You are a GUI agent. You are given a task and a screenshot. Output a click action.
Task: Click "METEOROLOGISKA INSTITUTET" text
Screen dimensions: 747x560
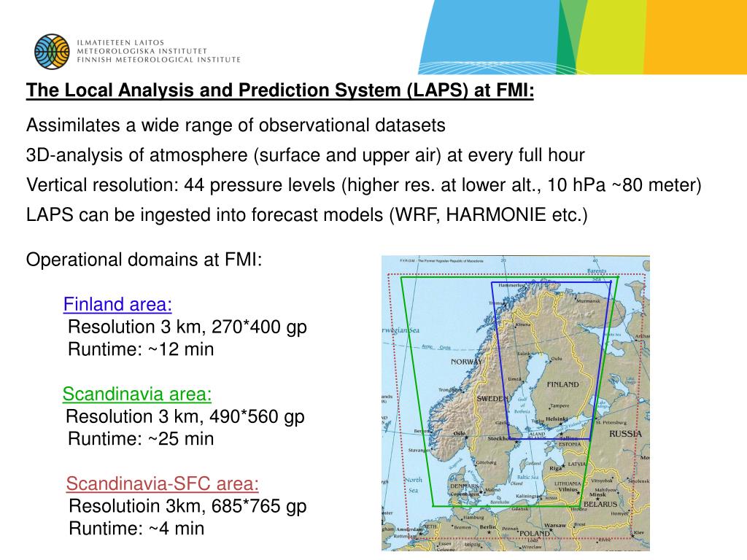(x=142, y=52)
